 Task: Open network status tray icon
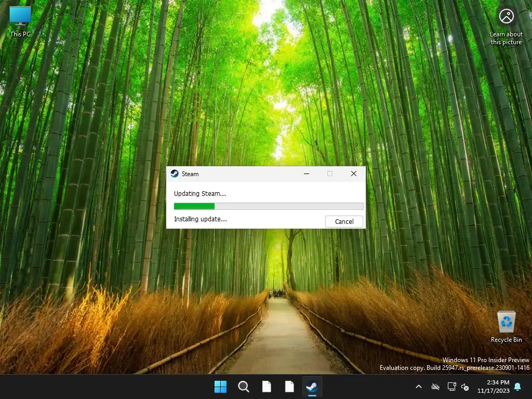coord(451,387)
